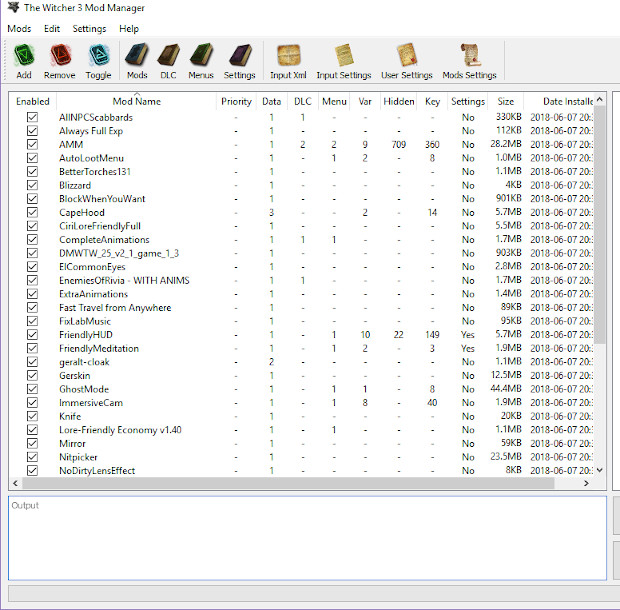Image resolution: width=620 pixels, height=610 pixels.
Task: Disable the AMM mod checkbox
Action: pyautogui.click(x=32, y=144)
